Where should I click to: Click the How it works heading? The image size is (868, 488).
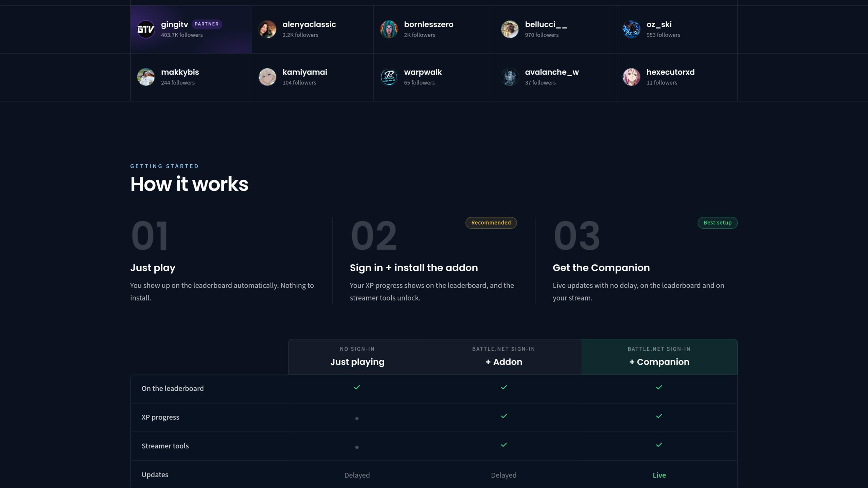pyautogui.click(x=189, y=184)
